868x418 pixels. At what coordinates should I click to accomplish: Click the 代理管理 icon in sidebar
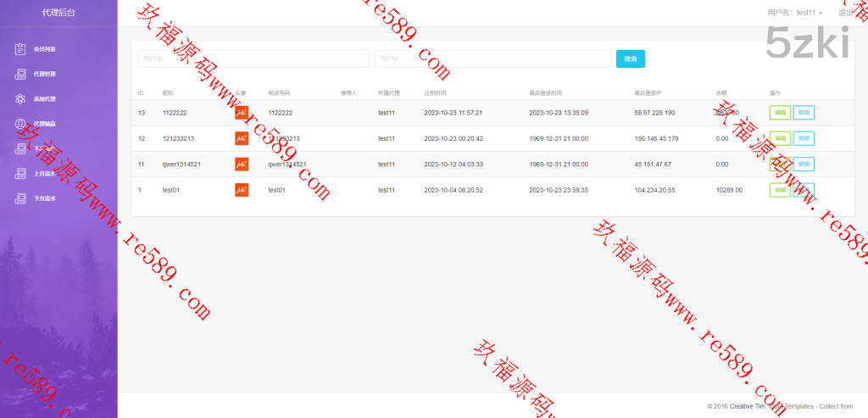20,74
